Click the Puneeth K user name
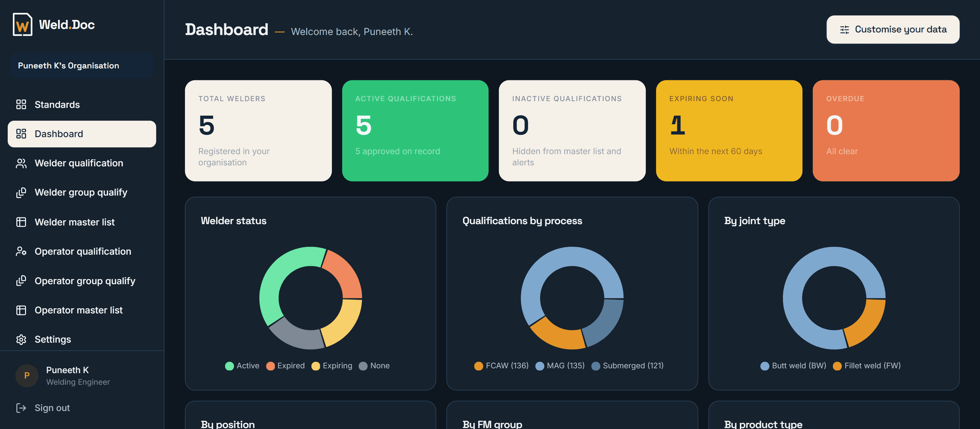The image size is (980, 429). (x=67, y=370)
